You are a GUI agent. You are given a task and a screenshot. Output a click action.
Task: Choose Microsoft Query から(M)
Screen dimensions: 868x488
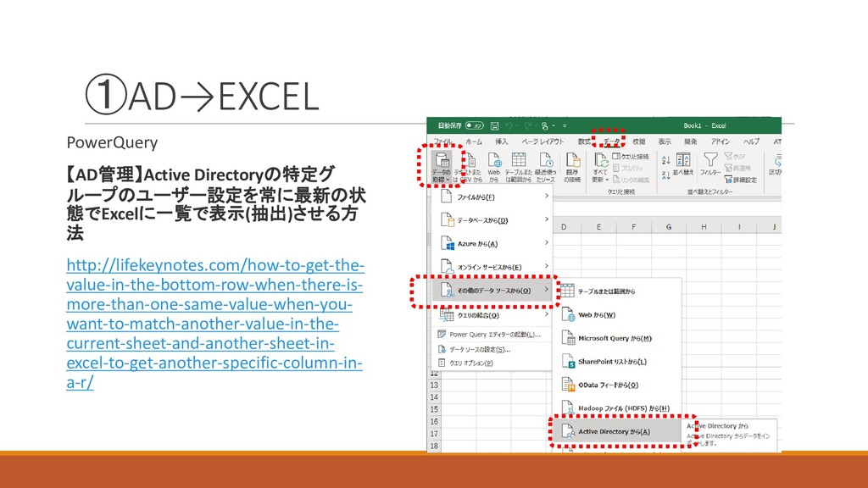click(x=617, y=338)
